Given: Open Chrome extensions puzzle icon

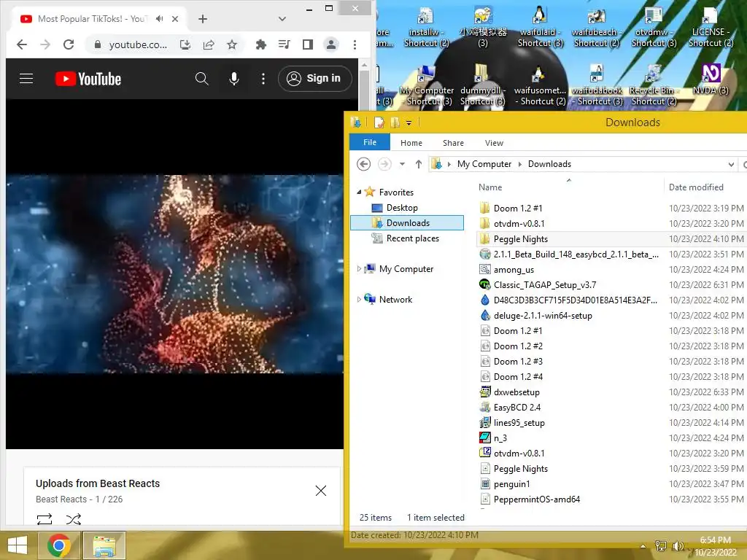Looking at the screenshot, I should point(260,44).
